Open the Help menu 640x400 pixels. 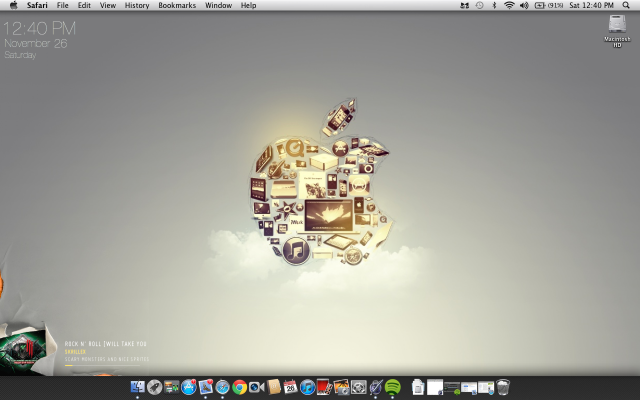point(248,5)
